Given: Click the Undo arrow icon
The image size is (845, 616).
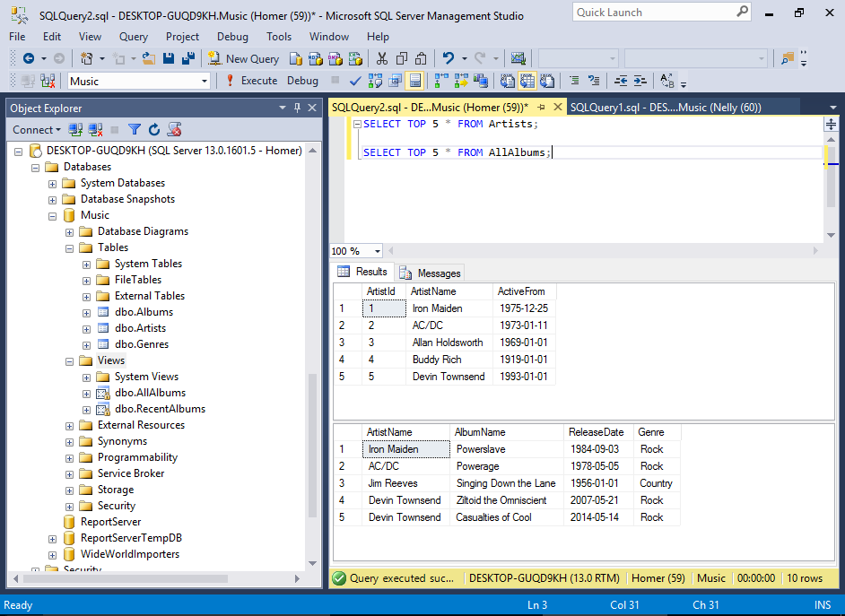Looking at the screenshot, I should (449, 58).
